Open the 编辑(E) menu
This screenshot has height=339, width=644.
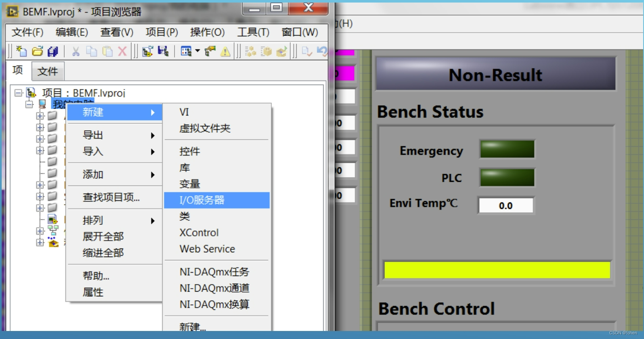click(72, 32)
